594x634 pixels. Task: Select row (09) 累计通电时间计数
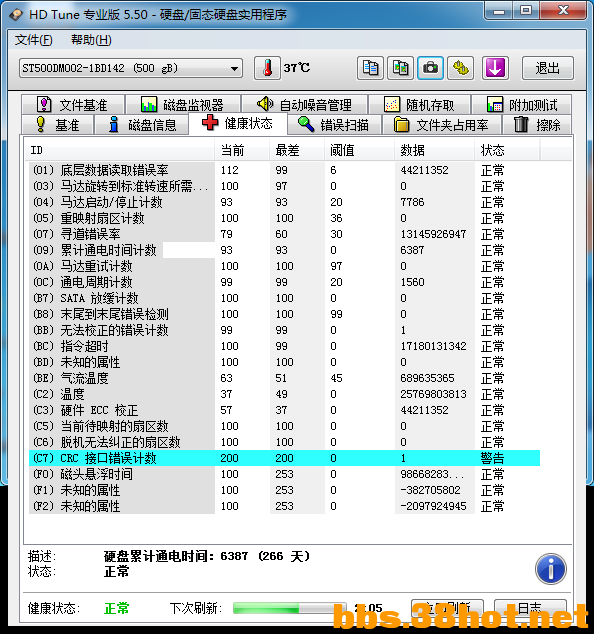pos(284,250)
